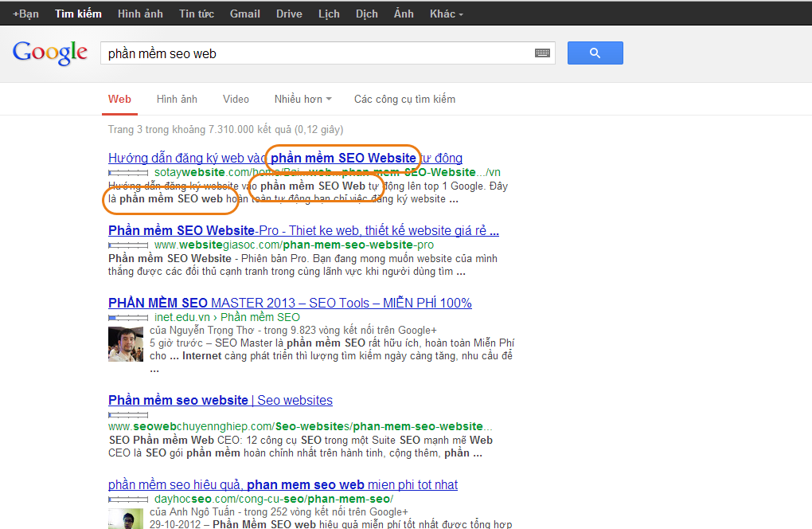This screenshot has height=529, width=812.
Task: Click the green URL www.websitegiasoc.com/phan-mem-seo-website-pro
Action: (x=294, y=245)
